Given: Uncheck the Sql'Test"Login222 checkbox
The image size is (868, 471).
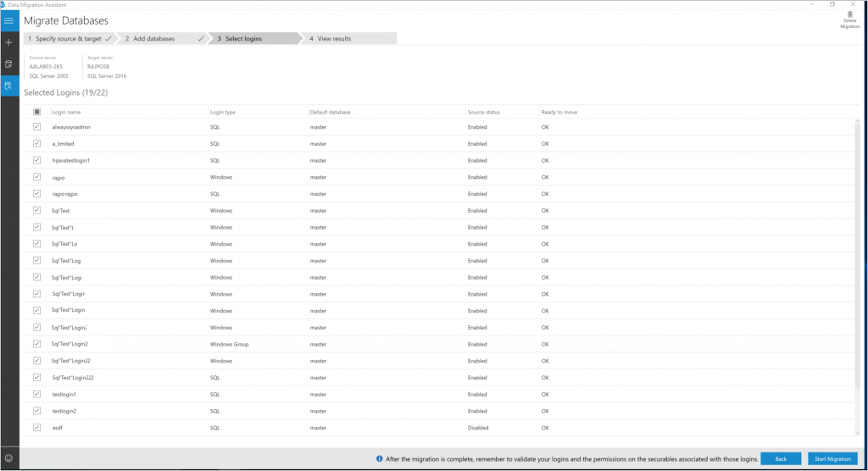Looking at the screenshot, I should coord(37,378).
